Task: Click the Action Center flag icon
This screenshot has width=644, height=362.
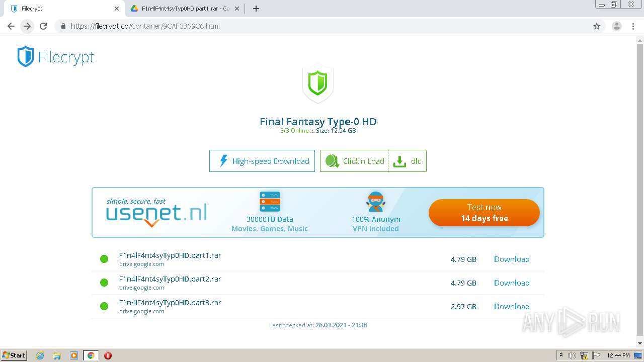Action: [x=595, y=355]
